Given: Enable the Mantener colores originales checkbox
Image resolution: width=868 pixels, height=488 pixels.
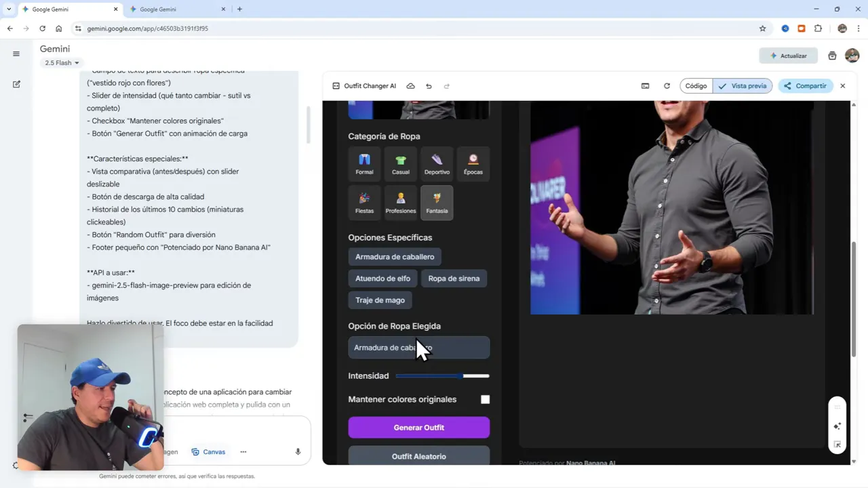Looking at the screenshot, I should click(486, 399).
